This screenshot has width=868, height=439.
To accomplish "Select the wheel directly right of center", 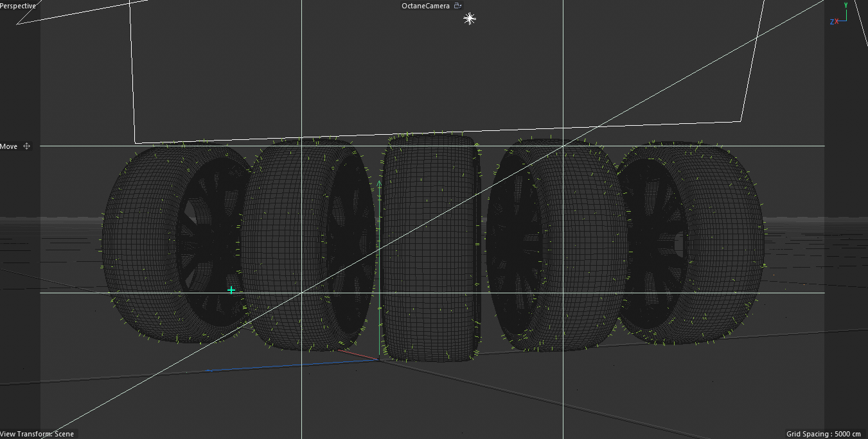I will coord(553,244).
